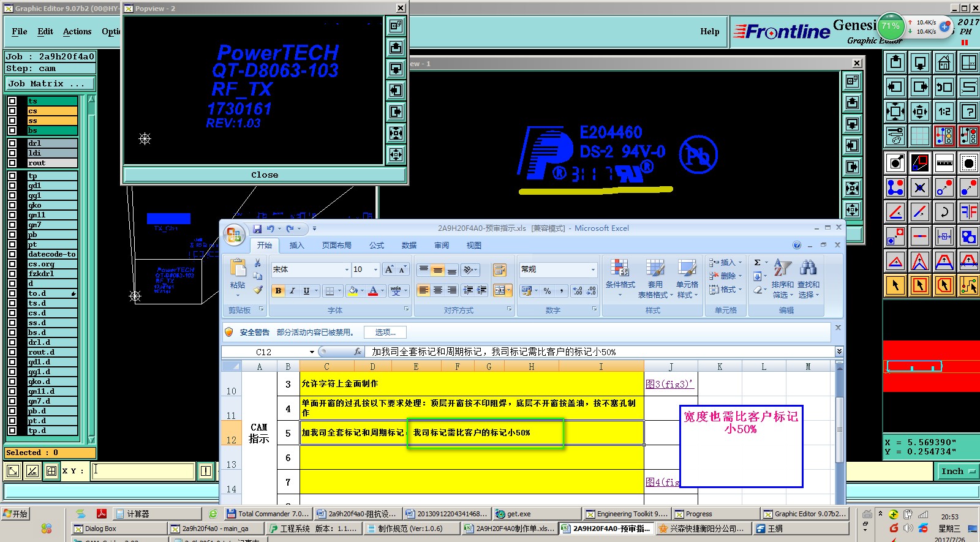Click the pan up icon in Genesis toolbar
The width and height of the screenshot is (980, 542).
click(x=895, y=62)
